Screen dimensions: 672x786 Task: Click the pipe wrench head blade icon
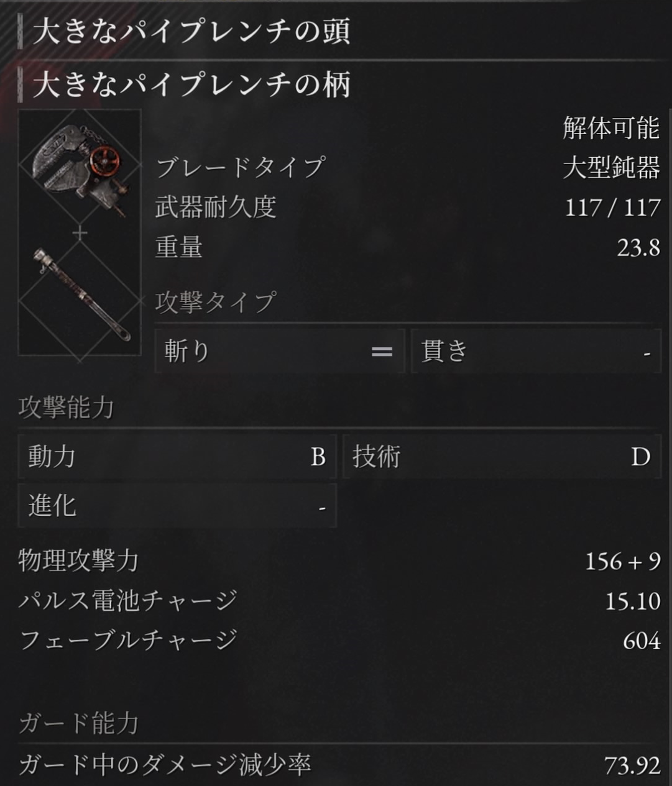[80, 166]
